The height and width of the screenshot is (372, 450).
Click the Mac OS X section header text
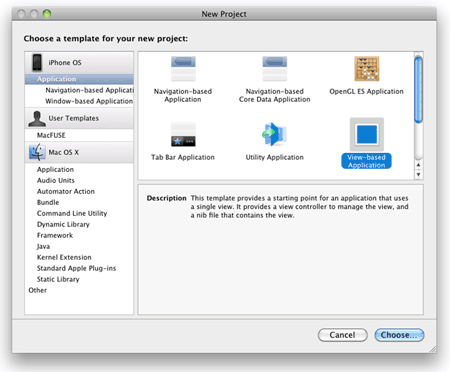coord(64,152)
